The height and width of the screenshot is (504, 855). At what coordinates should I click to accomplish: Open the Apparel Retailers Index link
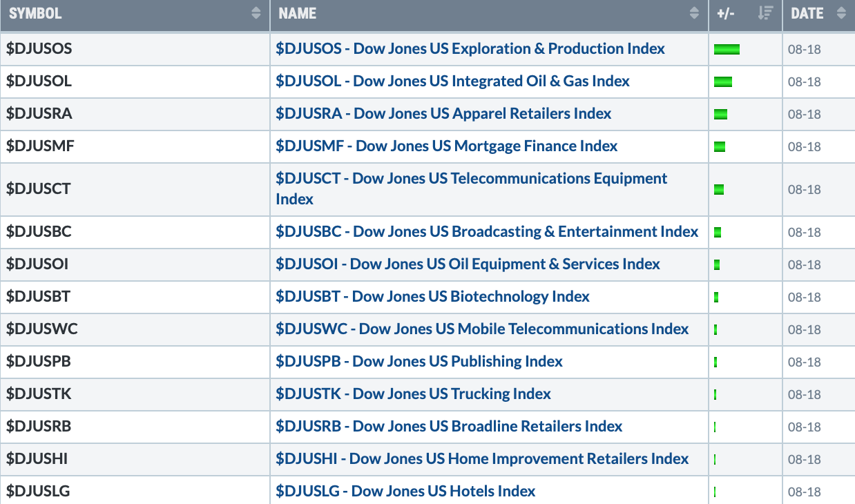(x=443, y=114)
